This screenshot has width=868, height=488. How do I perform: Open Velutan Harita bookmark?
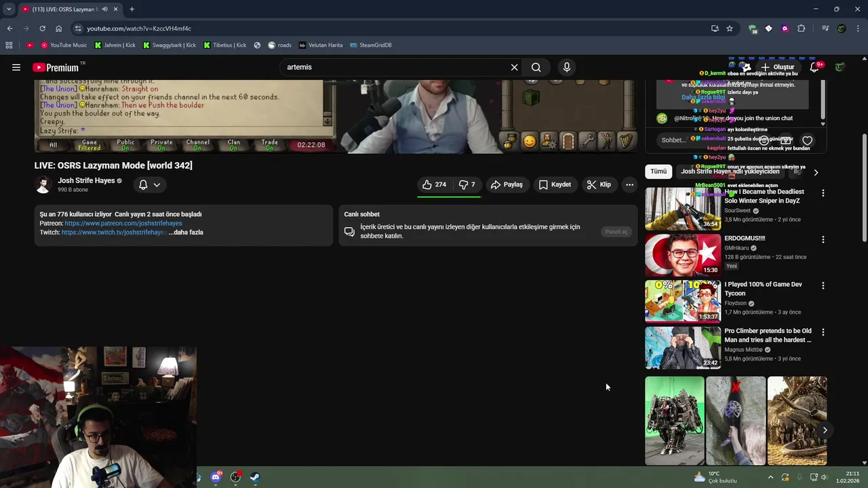321,45
